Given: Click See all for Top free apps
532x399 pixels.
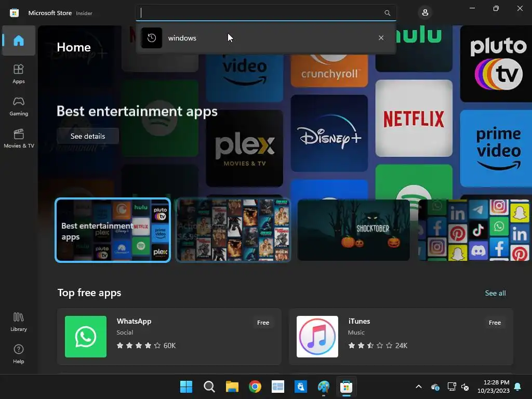Looking at the screenshot, I should point(495,293).
